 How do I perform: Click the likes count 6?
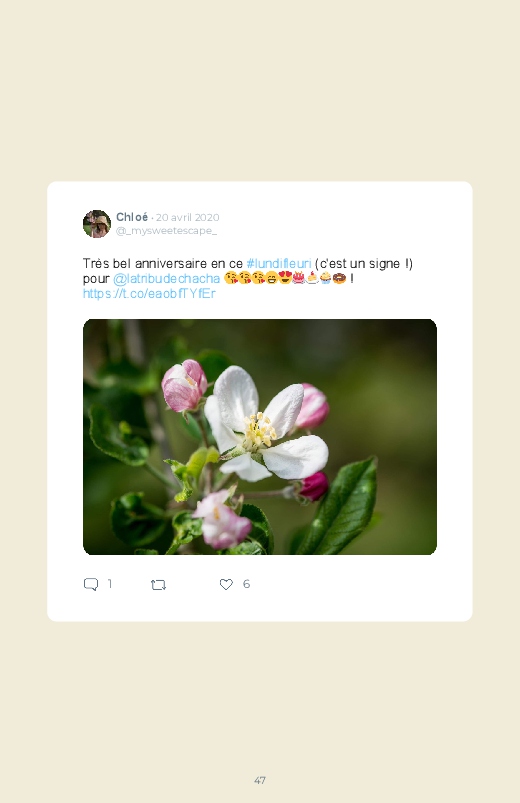pos(246,584)
